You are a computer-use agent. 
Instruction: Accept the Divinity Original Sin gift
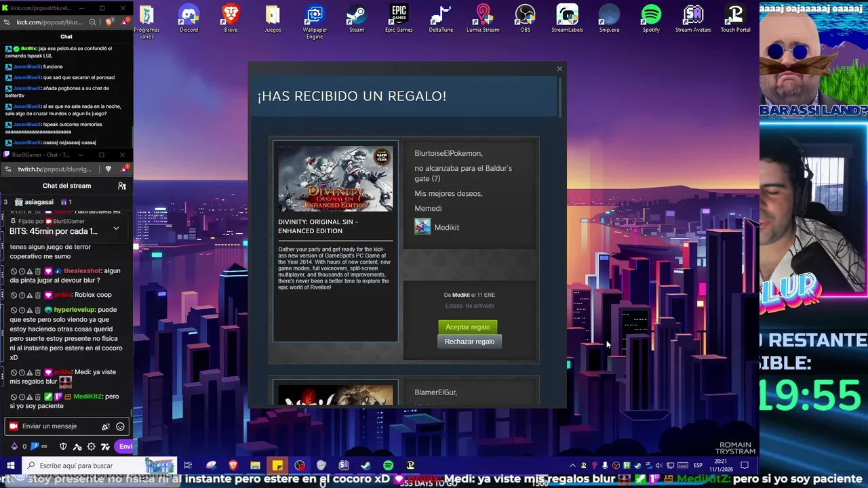point(467,327)
